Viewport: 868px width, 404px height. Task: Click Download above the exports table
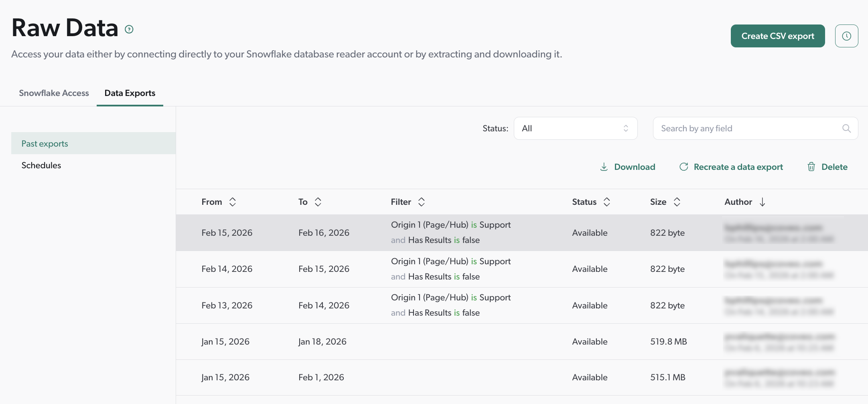coord(635,167)
